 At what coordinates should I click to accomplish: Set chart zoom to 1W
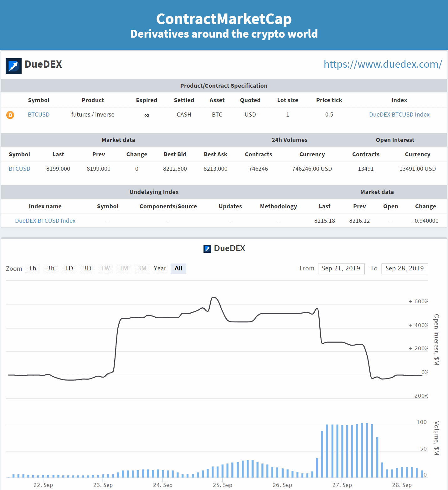(106, 268)
